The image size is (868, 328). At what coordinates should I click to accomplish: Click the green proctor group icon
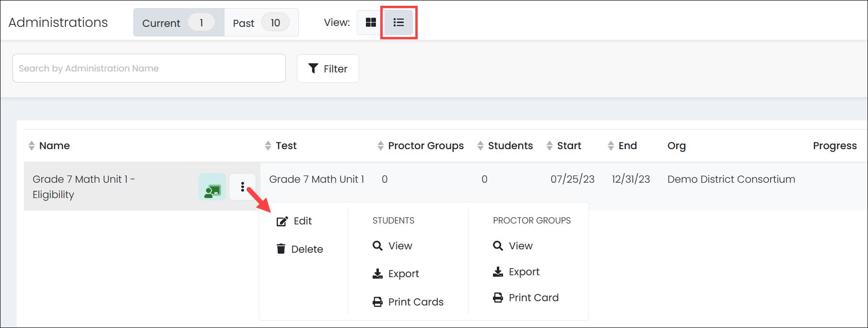pos(212,187)
